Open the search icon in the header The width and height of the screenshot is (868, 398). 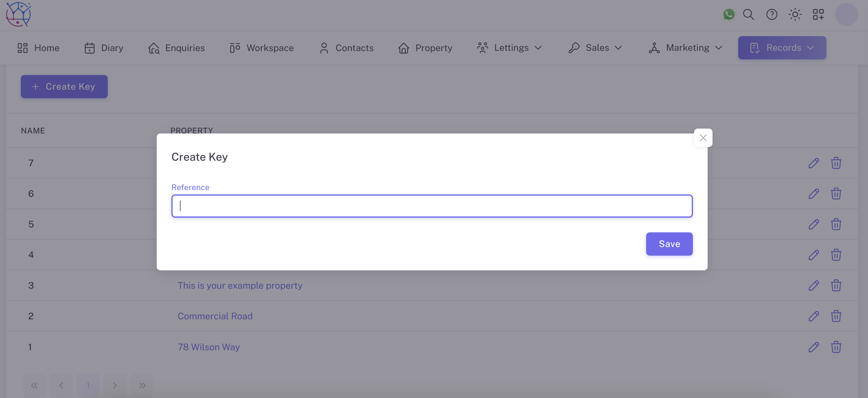coord(748,14)
